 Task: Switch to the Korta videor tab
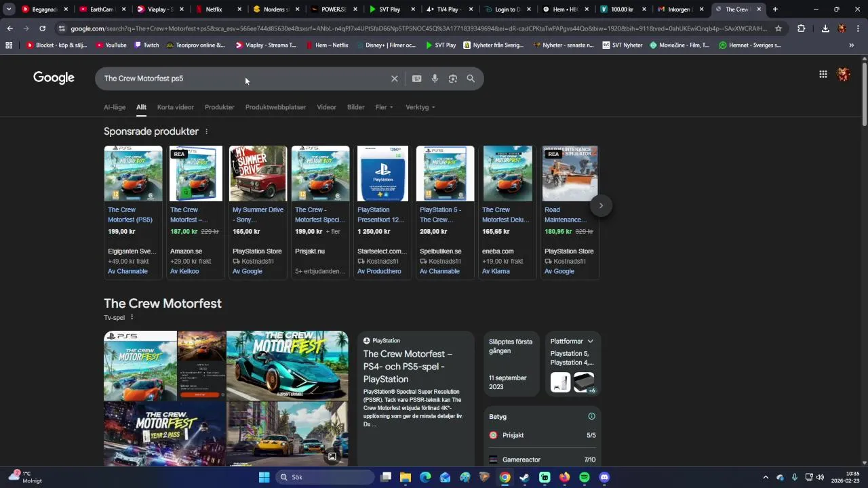(x=176, y=107)
